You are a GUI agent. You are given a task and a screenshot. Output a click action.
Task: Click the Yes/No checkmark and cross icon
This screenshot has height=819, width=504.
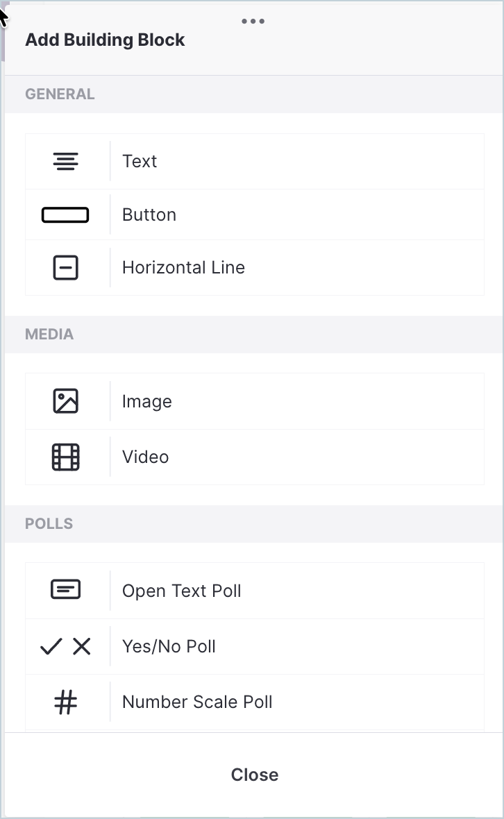tap(65, 647)
